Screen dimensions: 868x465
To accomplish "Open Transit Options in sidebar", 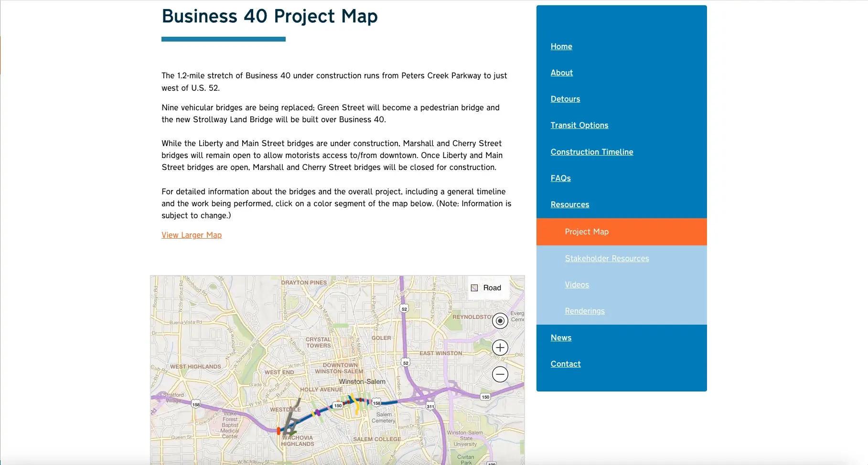I will 579,125.
